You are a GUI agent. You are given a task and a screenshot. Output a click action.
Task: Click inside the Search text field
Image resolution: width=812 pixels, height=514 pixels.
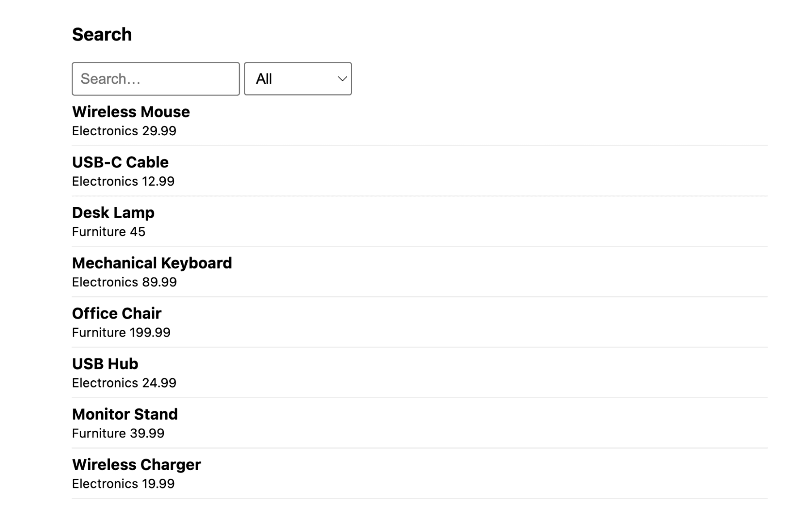coord(156,79)
